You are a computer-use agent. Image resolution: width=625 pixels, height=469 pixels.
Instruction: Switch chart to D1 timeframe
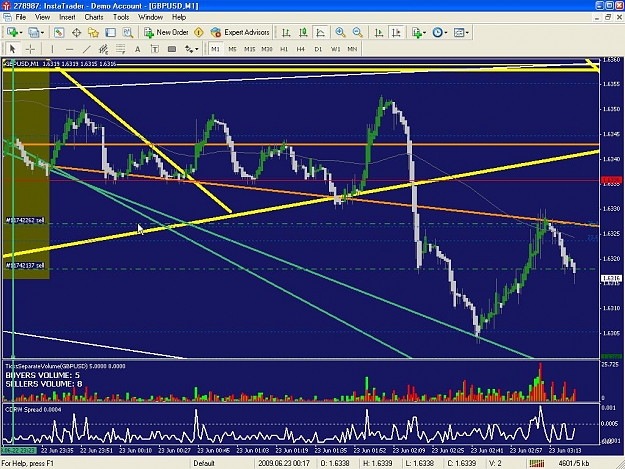point(318,49)
